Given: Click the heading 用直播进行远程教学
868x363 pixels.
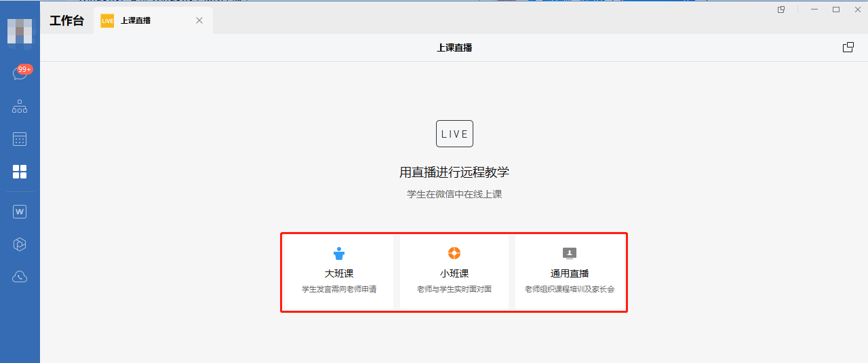Looking at the screenshot, I should pyautogui.click(x=454, y=172).
